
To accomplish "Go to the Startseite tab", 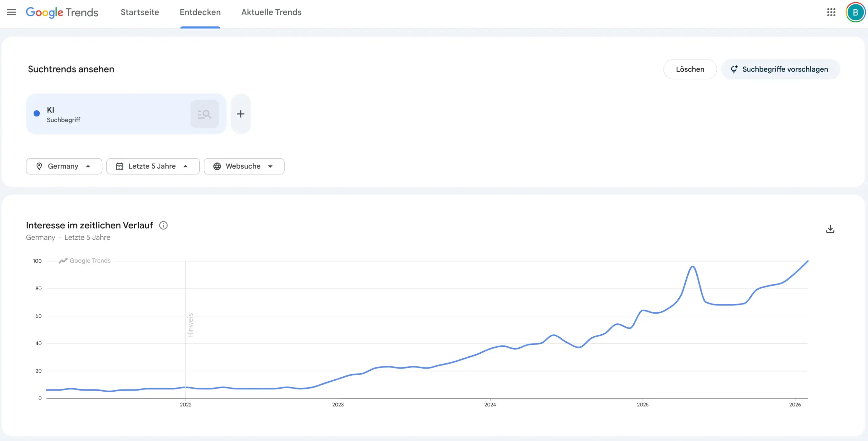I will coord(140,13).
